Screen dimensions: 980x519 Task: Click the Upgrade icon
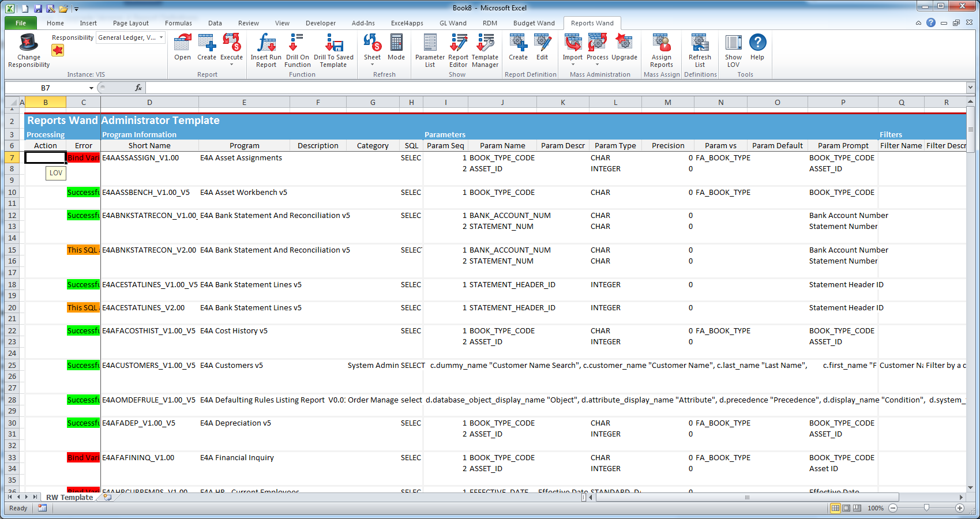(x=624, y=42)
